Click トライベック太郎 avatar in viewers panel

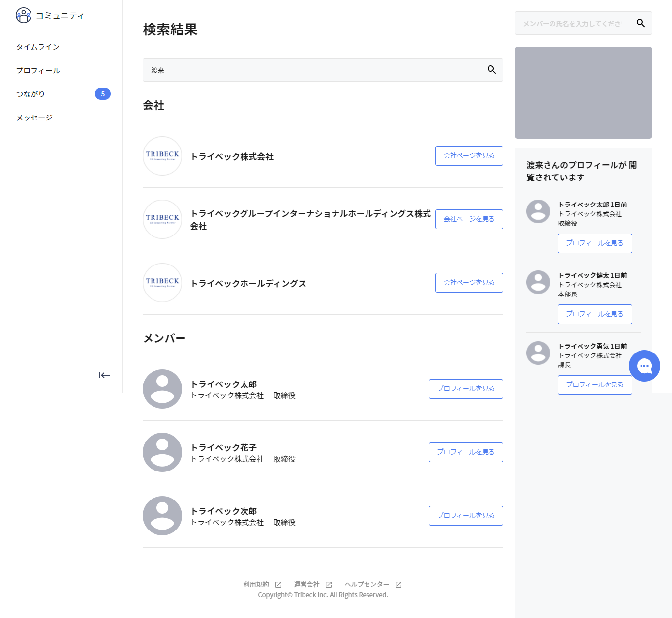point(538,211)
